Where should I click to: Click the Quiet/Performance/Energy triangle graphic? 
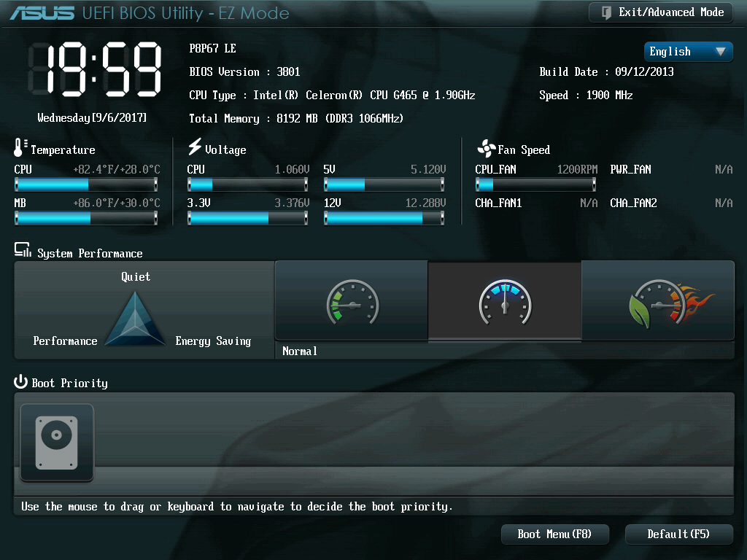(x=135, y=319)
